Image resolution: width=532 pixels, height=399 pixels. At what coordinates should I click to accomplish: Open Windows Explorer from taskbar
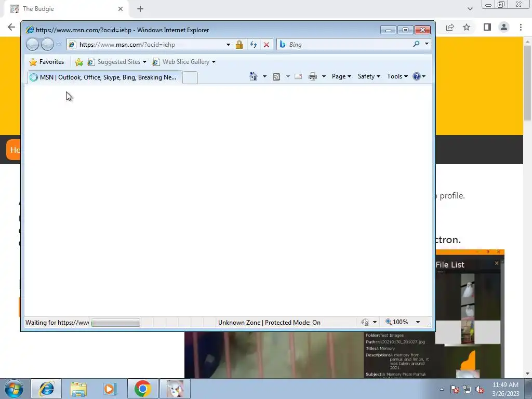[x=78, y=389]
